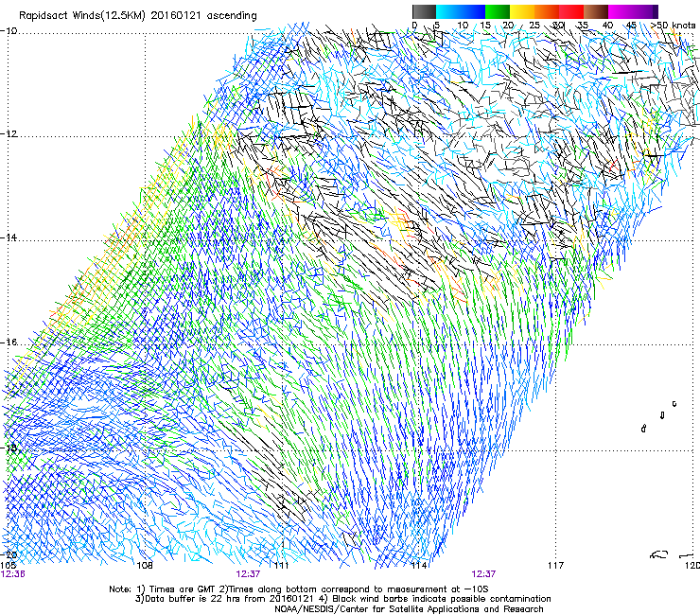This screenshot has height=615, width=700.
Task: Click the orange 25–30 knots legend swatch
Action: (547, 11)
